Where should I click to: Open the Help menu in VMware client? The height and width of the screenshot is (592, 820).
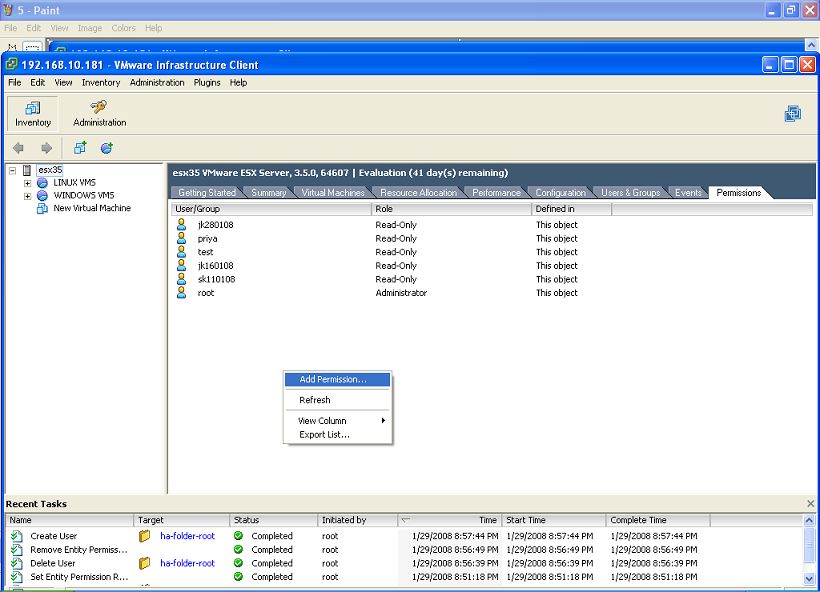click(x=238, y=83)
